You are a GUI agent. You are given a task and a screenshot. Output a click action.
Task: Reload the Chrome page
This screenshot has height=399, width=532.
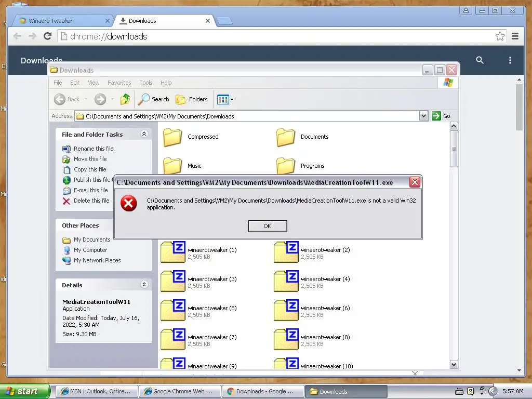click(x=47, y=36)
